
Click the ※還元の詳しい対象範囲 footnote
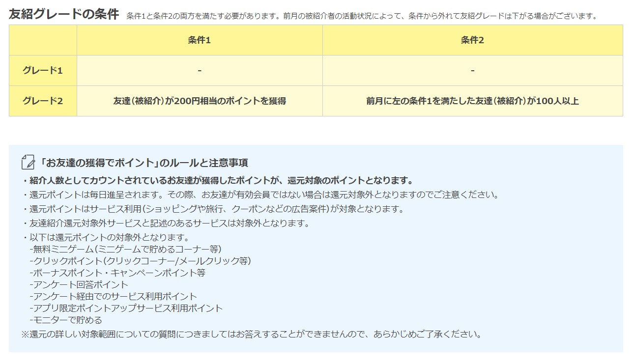251,335
